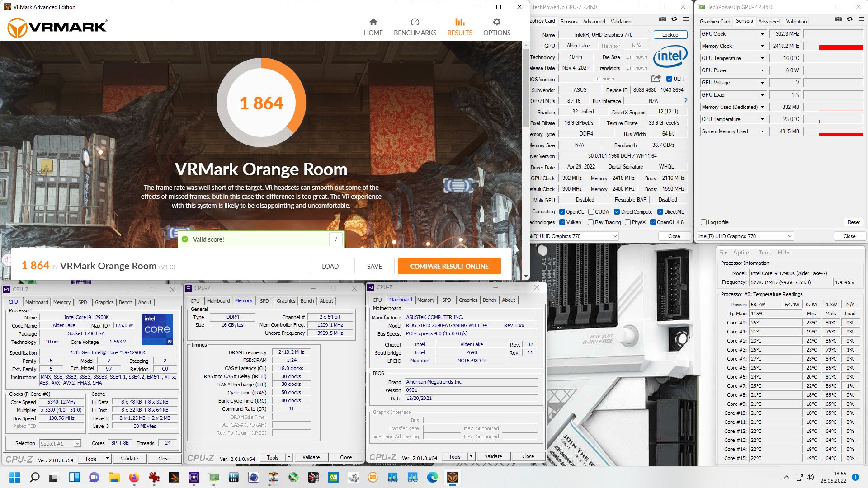
Task: Click the Valid score help question mark
Action: tap(335, 239)
